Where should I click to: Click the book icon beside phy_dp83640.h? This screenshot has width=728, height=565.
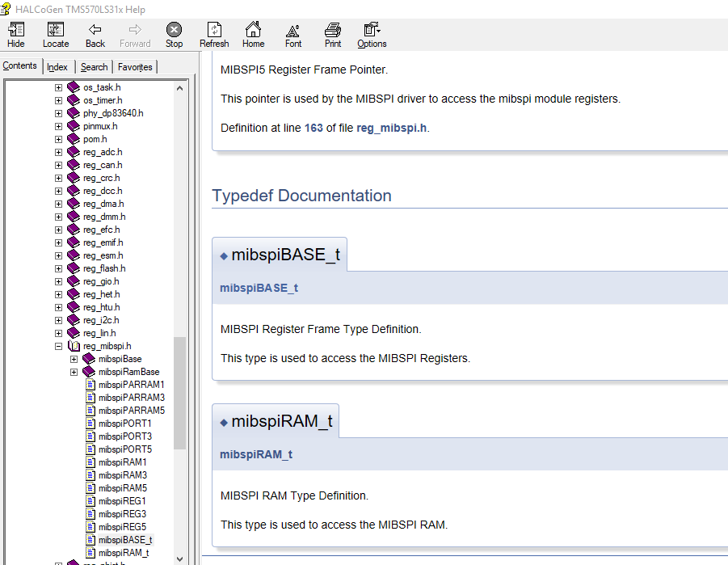tap(74, 113)
